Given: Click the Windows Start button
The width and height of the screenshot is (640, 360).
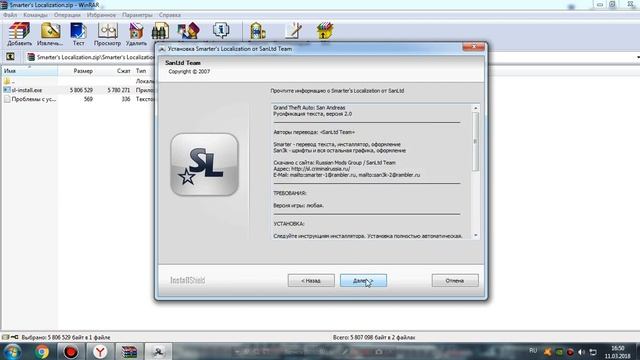Looking at the screenshot, I should 12,351.
